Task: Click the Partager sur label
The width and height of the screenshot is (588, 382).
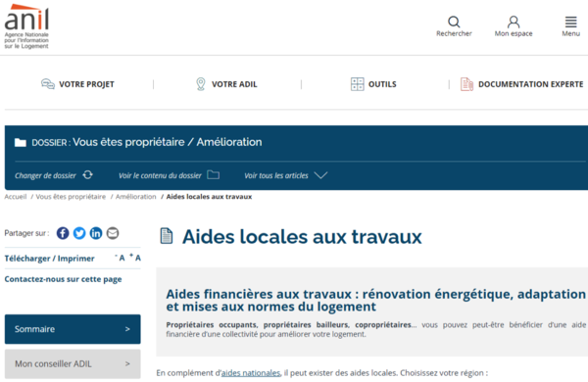Action: click(26, 233)
